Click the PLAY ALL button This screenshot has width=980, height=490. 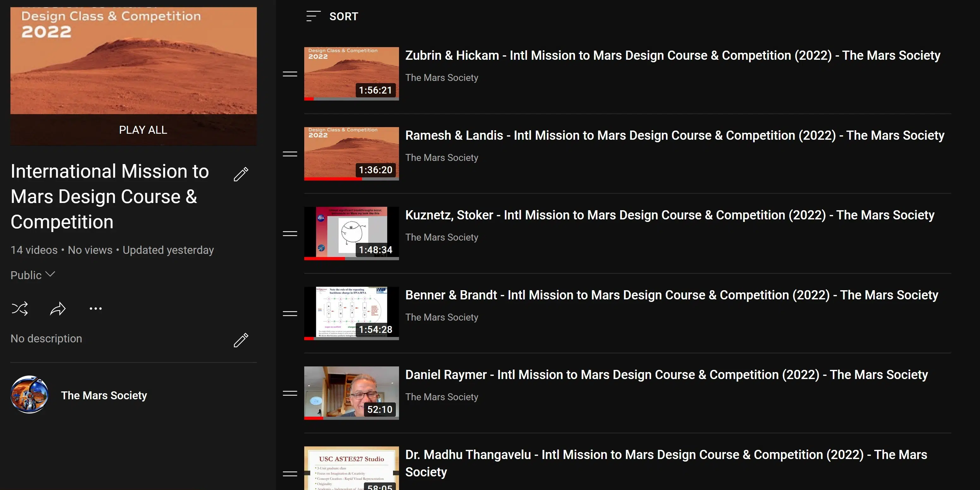[134, 130]
